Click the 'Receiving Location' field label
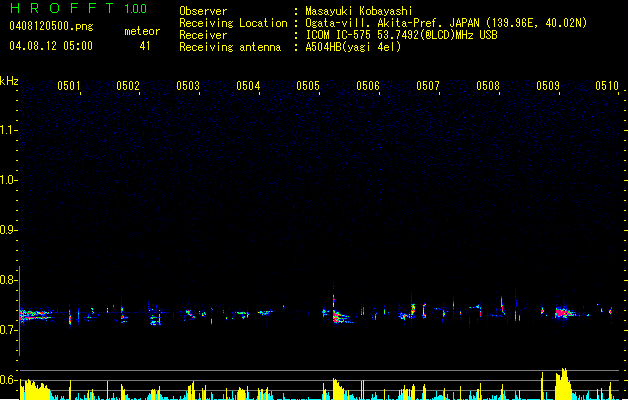This screenshot has width=629, height=400. (x=233, y=23)
